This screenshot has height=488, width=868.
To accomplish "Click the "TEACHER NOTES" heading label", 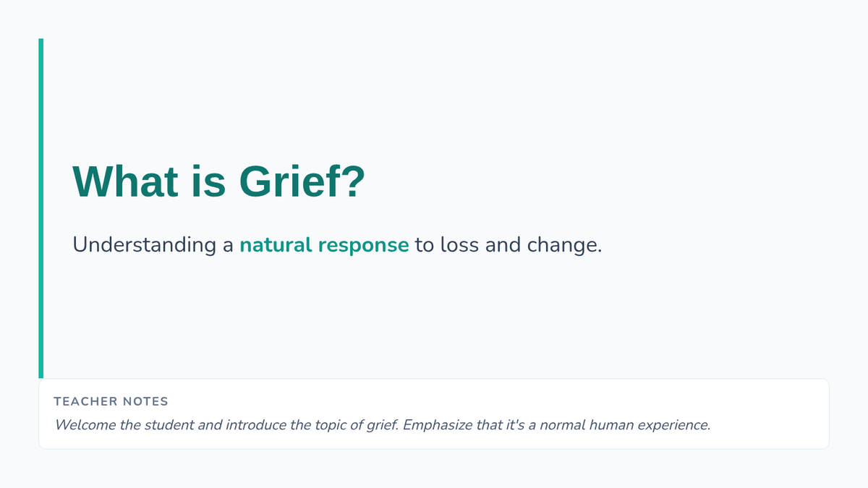I will pos(111,401).
